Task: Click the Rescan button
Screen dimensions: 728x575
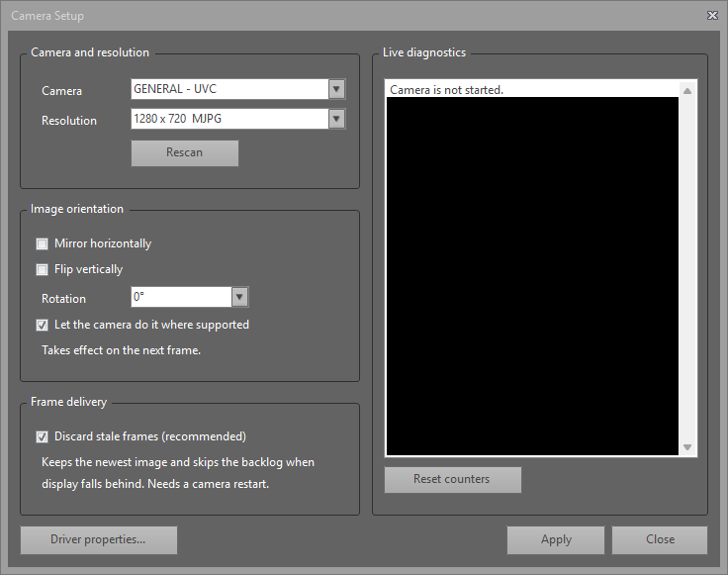Action: pos(185,152)
